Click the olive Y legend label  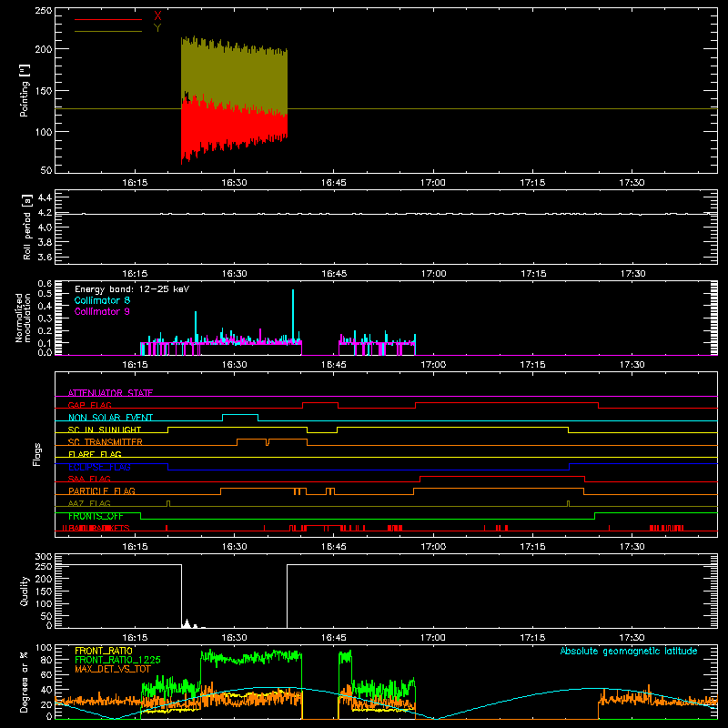[x=157, y=28]
